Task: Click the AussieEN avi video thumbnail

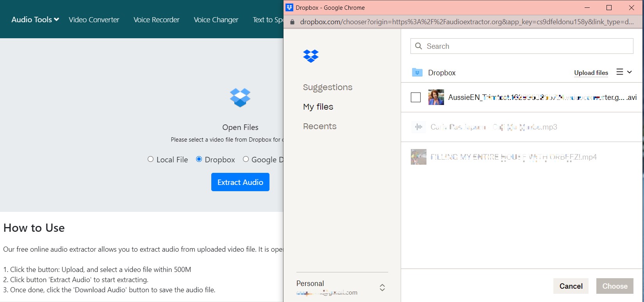Action: [x=436, y=97]
